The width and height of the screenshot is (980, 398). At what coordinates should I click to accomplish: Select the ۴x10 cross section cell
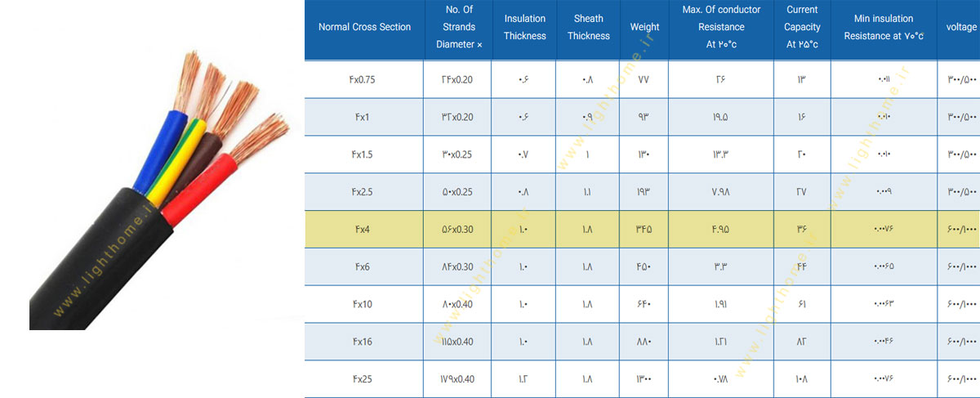pyautogui.click(x=364, y=305)
